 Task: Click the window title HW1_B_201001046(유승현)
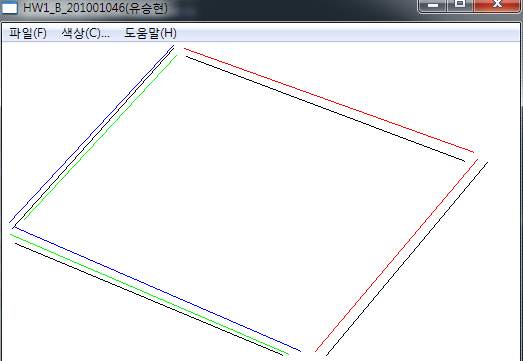click(95, 8)
